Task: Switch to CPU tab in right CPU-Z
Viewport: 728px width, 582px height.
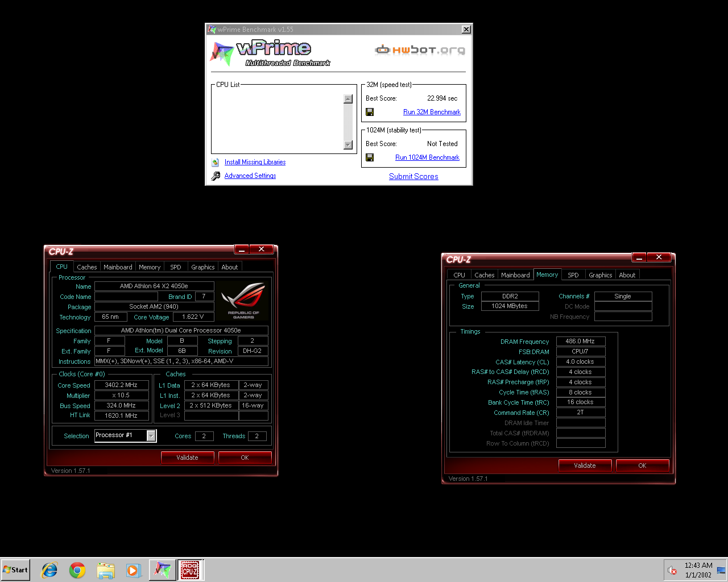Action: coord(459,275)
